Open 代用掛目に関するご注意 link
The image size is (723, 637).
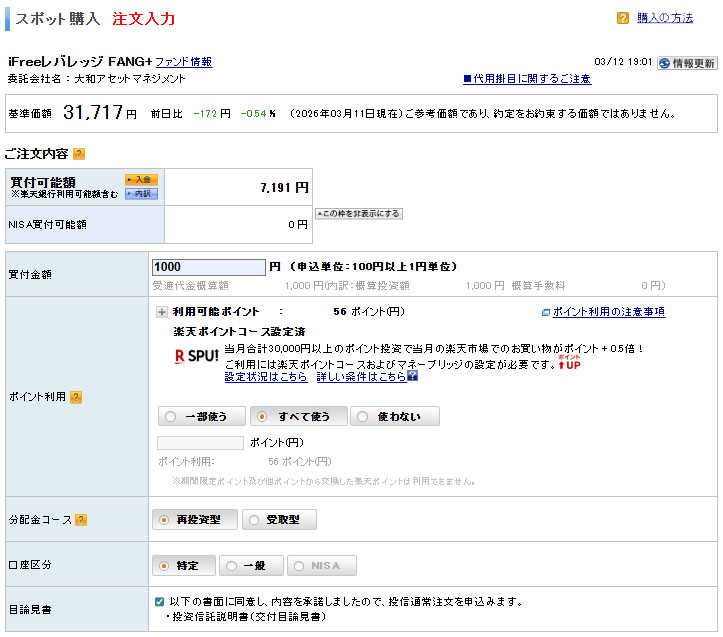coord(526,79)
